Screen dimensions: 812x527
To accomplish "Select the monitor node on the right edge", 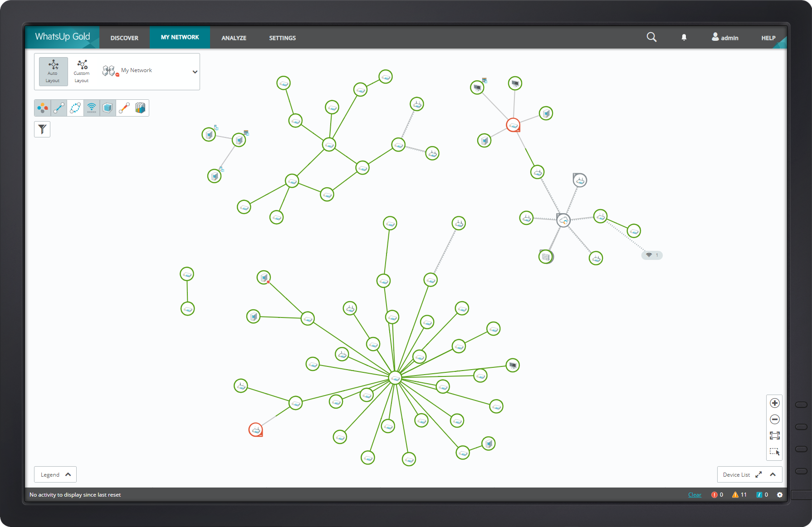I will coord(513,365).
